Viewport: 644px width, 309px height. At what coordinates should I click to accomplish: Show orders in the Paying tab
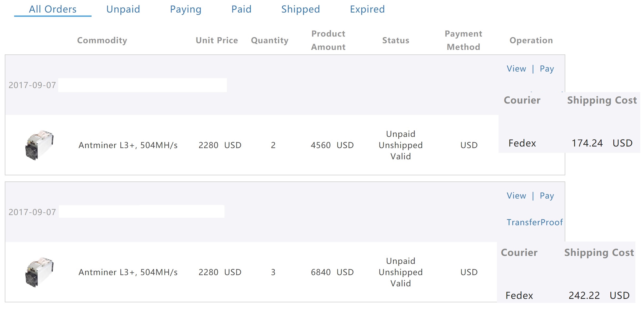pos(185,9)
